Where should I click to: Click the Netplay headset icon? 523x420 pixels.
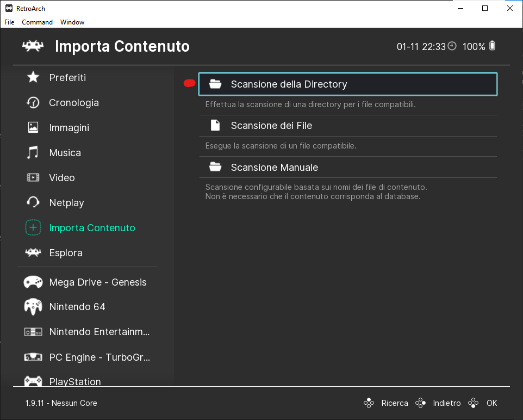(x=33, y=202)
